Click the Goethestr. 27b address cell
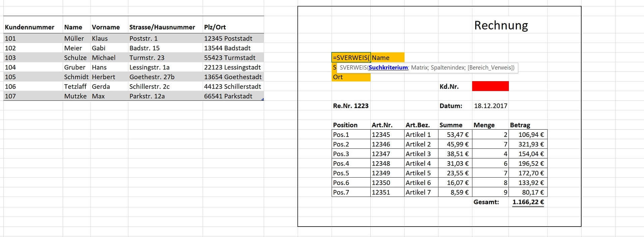644x237 pixels. tap(165, 77)
